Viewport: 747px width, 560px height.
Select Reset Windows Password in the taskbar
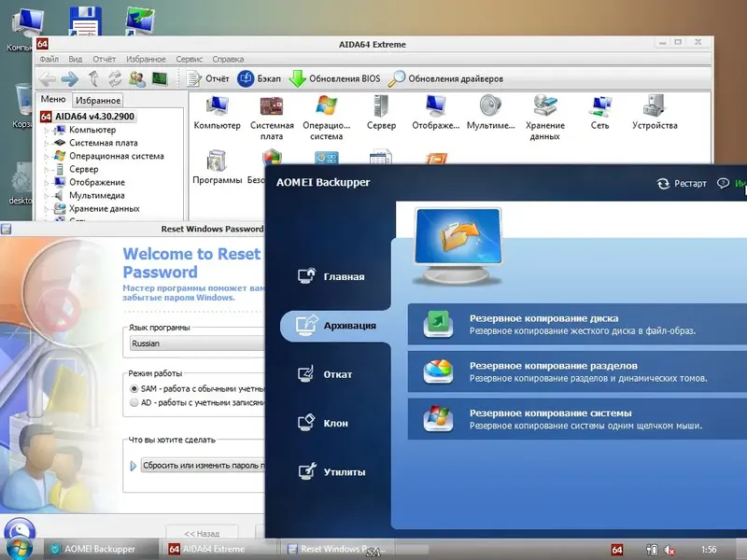coord(333,549)
